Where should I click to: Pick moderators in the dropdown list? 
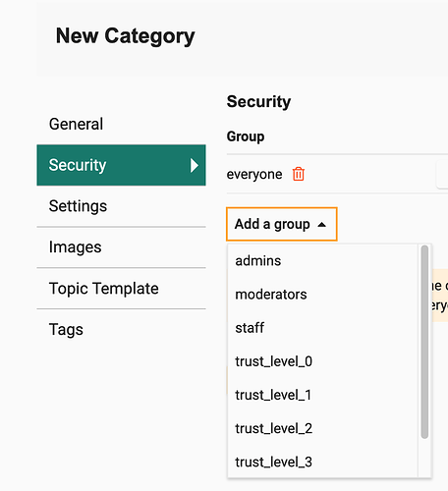coord(322,295)
